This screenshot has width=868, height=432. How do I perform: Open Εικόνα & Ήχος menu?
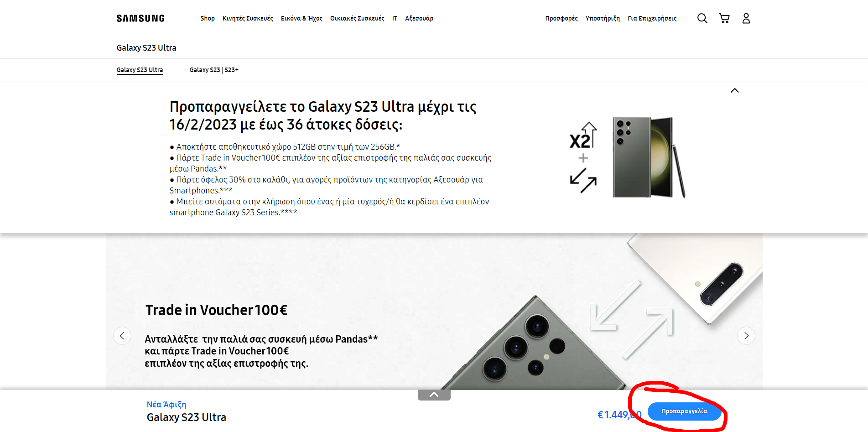click(x=301, y=18)
